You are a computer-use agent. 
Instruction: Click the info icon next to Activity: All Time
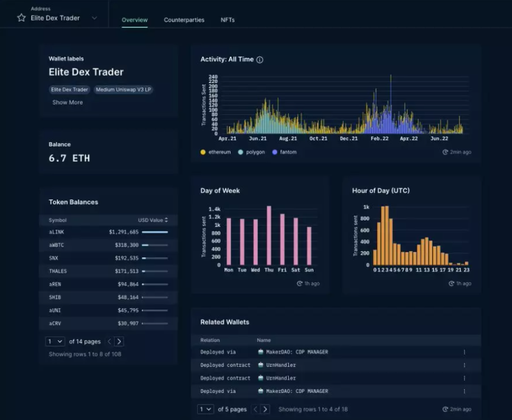pos(260,59)
